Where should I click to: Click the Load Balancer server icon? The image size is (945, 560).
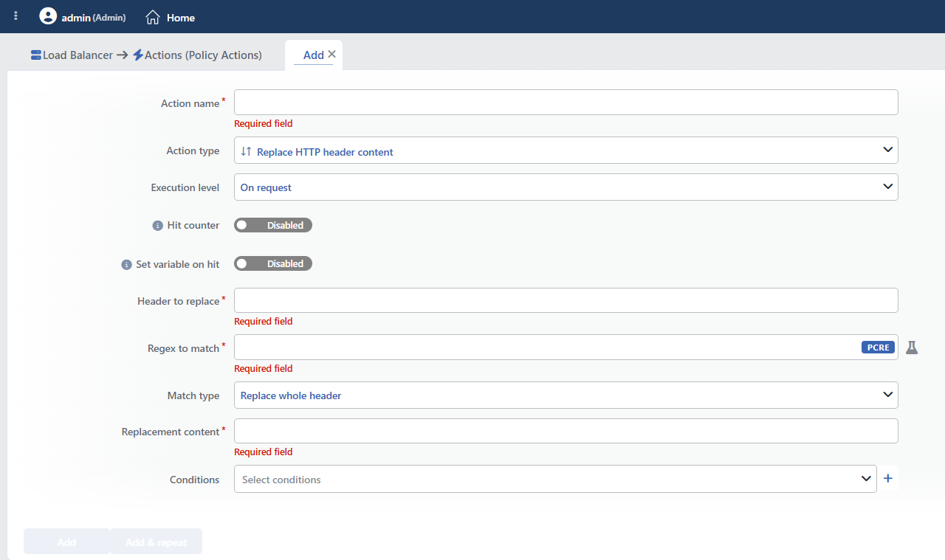point(36,55)
